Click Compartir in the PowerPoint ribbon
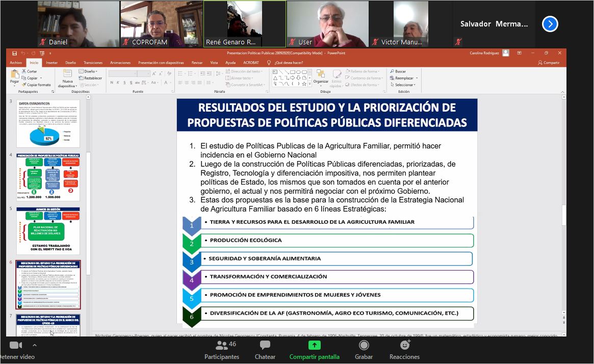594x364 pixels. click(549, 63)
